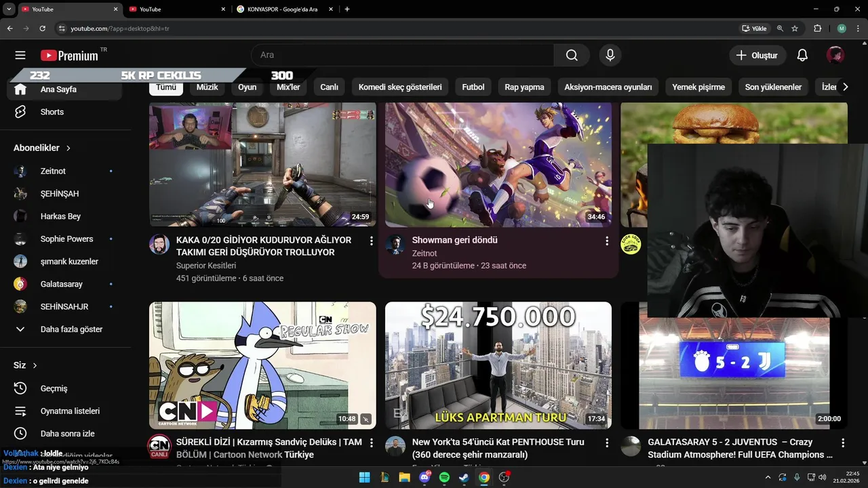
Task: Open the şımarık kuzenler subscription channel
Action: pyautogui.click(x=64, y=262)
